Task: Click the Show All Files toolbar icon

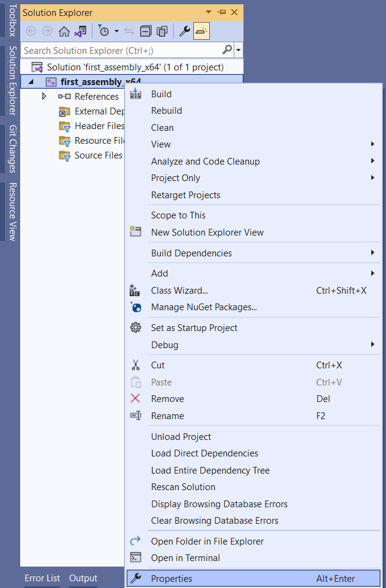Action: click(x=162, y=31)
